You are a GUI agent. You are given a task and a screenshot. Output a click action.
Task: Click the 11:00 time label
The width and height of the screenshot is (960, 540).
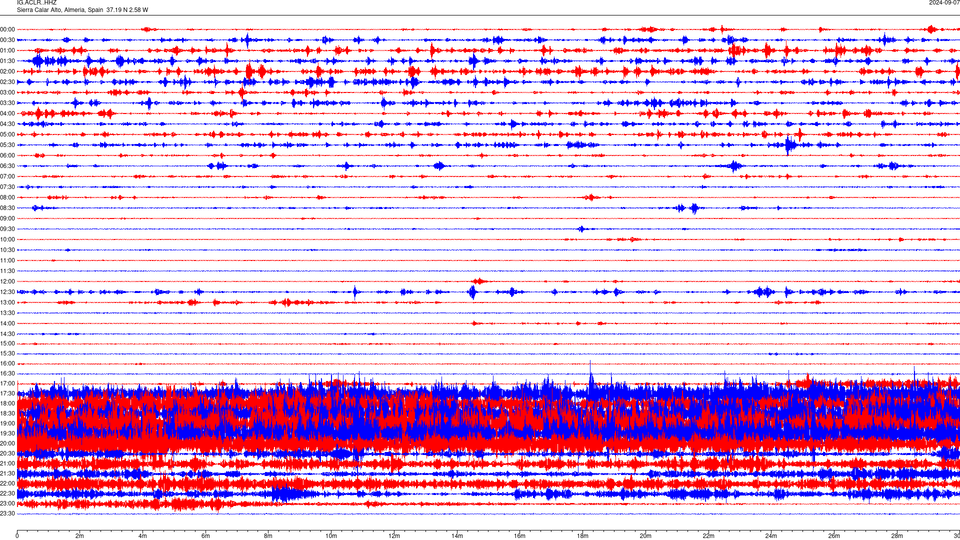pos(7,260)
